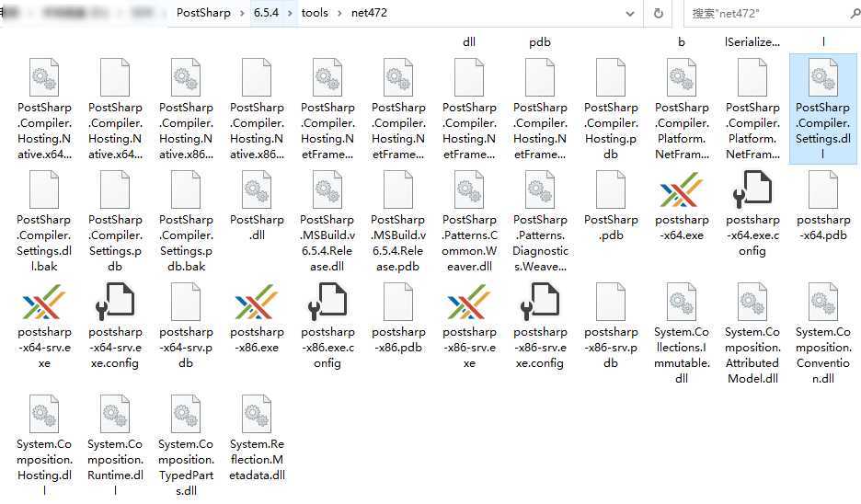
Task: Select postsharp-x86.exe.config file
Action: (327, 326)
